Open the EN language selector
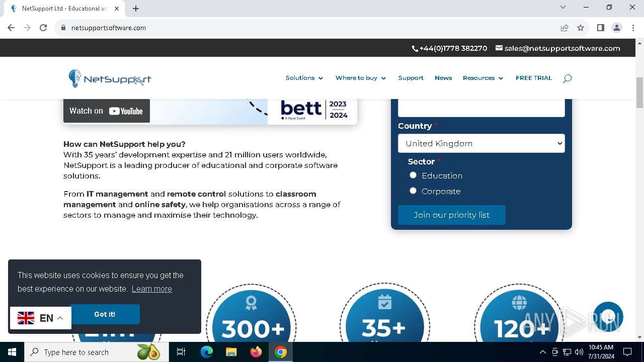Screen dimensions: 644x362 41,318
